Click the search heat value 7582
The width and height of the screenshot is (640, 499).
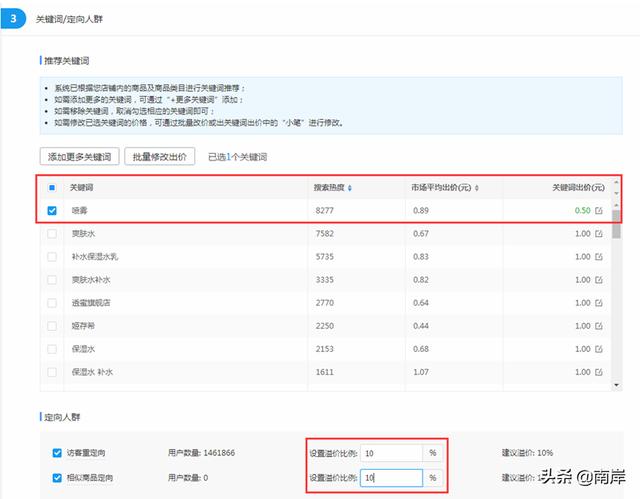(x=324, y=234)
